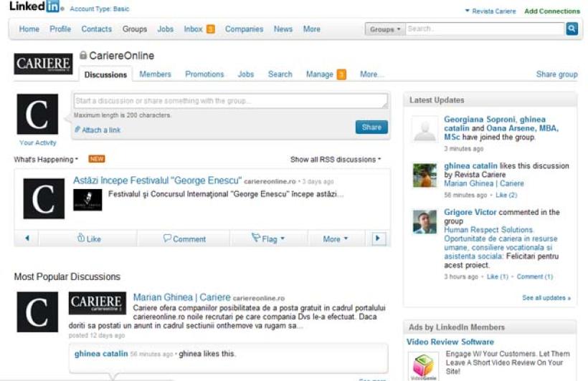Click the LinkedIn logo
The width and height of the screenshot is (588, 381).
pyautogui.click(x=34, y=7)
